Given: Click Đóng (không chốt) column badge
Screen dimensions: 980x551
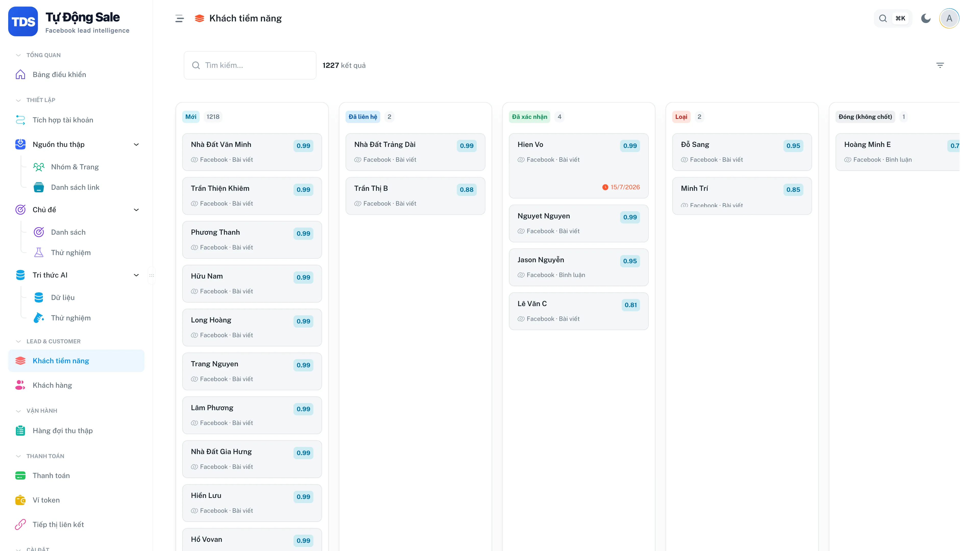Looking at the screenshot, I should point(865,117).
